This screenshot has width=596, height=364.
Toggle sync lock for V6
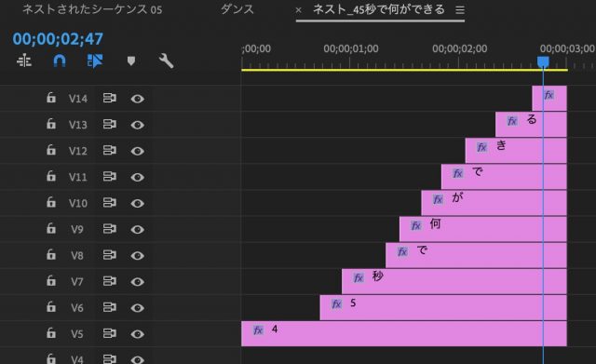coord(110,307)
